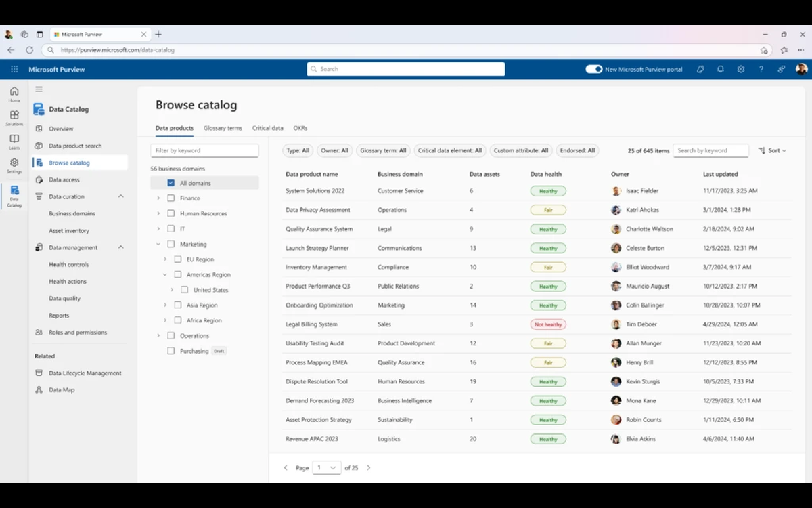This screenshot has width=812, height=508.
Task: Open notifications bell in the header
Action: pyautogui.click(x=721, y=69)
